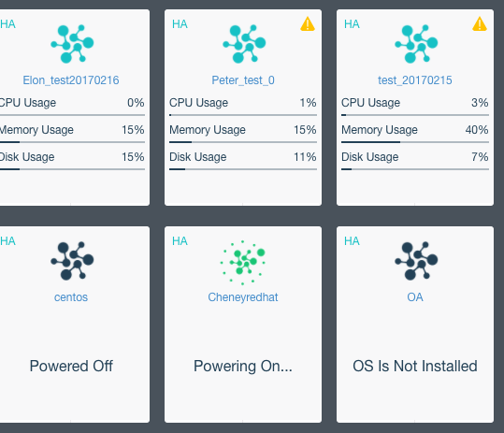The width and height of the screenshot is (504, 433).
Task: Click Disk Usage bar of Peter_test_0
Action: click(243, 169)
